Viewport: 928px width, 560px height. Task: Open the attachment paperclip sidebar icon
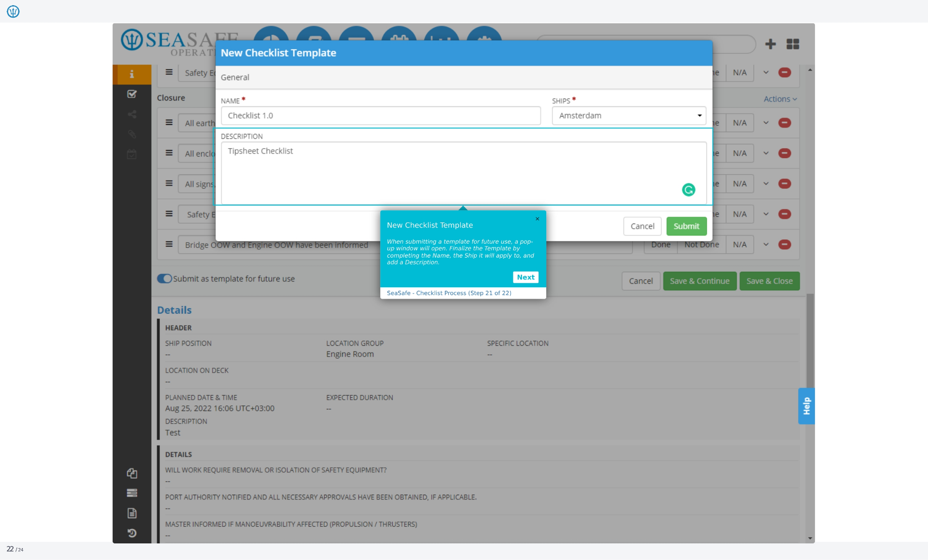point(132,134)
